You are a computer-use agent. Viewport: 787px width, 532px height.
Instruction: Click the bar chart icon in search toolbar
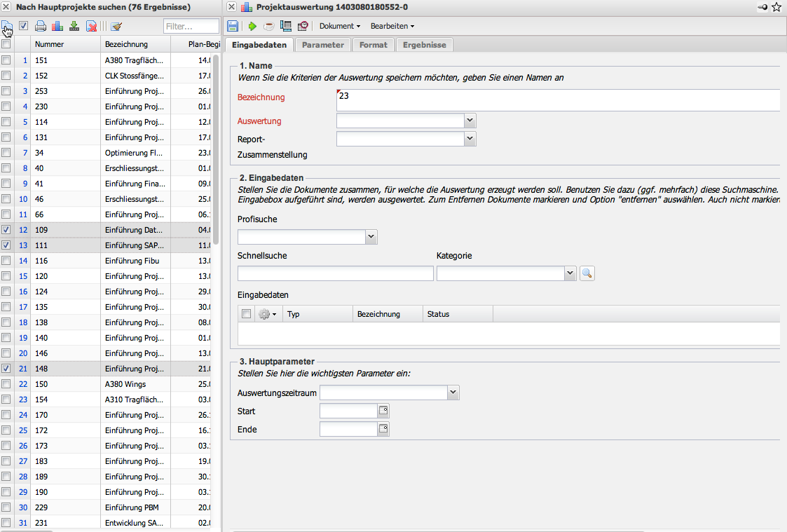[57, 27]
